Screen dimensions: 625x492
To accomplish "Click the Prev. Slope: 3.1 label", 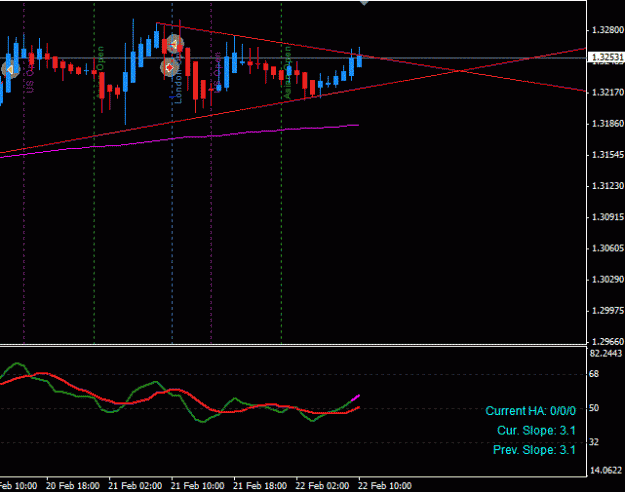I will pos(535,450).
